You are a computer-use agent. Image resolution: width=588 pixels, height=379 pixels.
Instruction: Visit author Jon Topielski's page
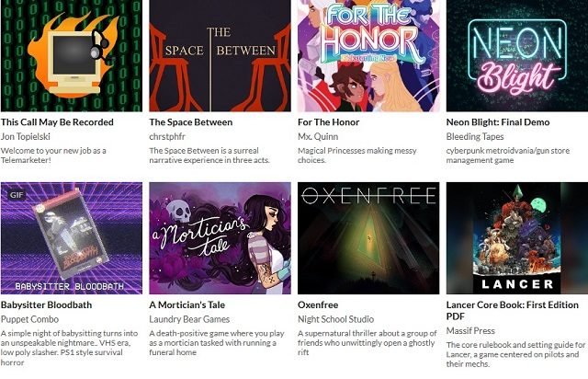click(x=26, y=136)
